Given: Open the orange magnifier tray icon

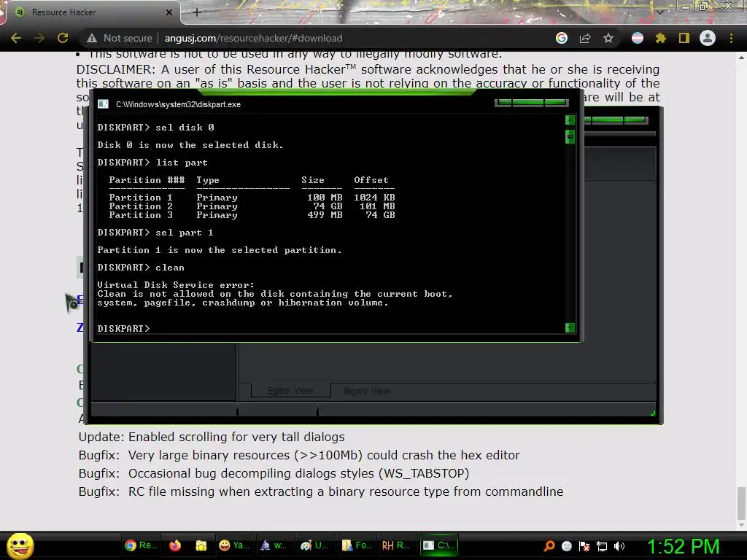Looking at the screenshot, I should [x=549, y=545].
